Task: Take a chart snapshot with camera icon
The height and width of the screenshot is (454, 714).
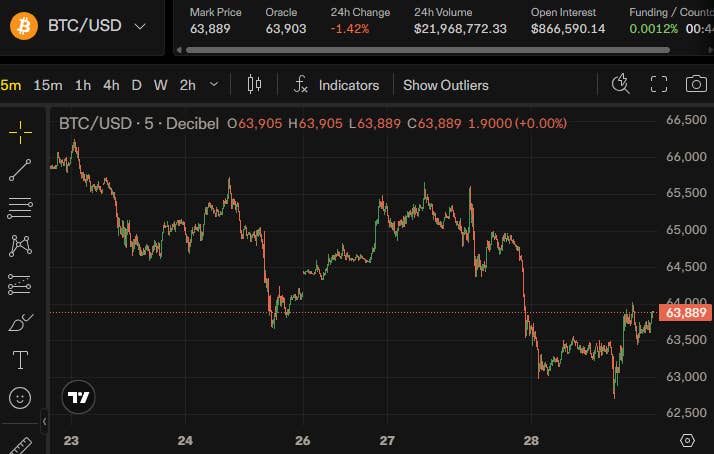Action: coord(696,84)
